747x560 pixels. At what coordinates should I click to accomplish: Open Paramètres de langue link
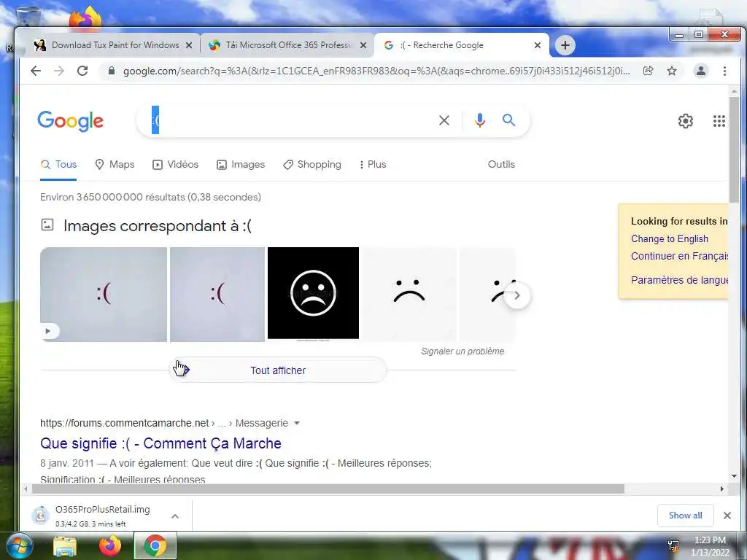[x=679, y=280]
